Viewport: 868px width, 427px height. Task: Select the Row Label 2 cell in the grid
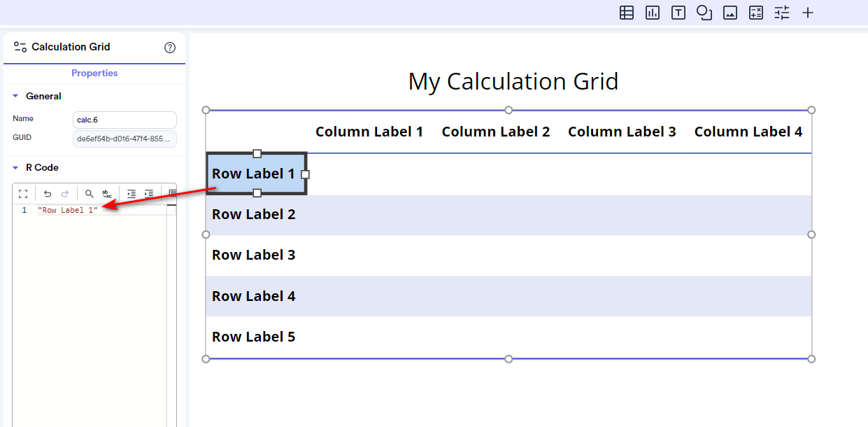(254, 214)
